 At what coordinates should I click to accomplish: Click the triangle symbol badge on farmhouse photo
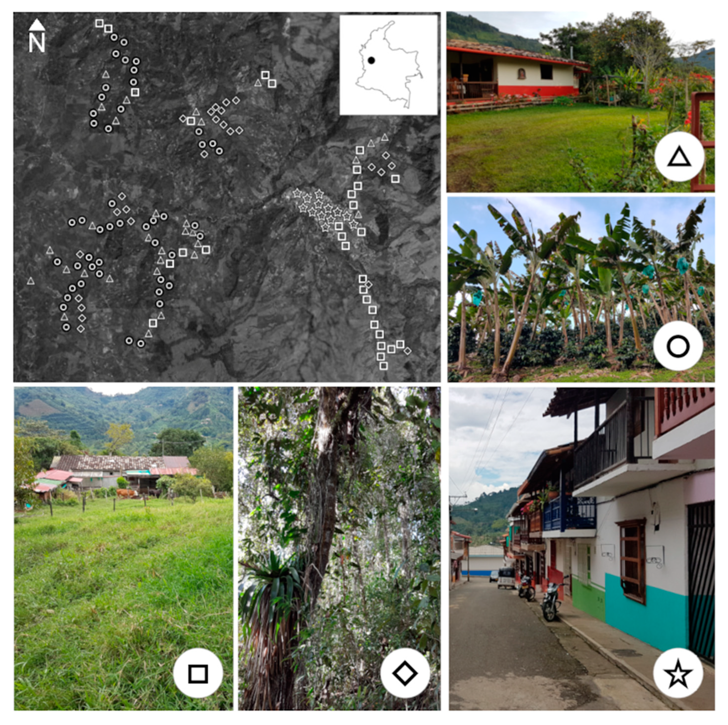point(679,157)
